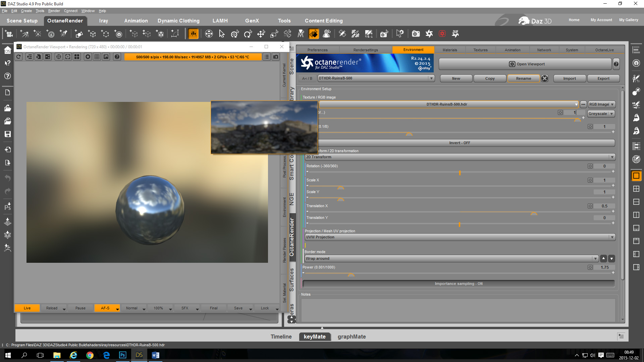644x362 pixels.
Task: Click the restart render icon in viewport
Action: pos(19,57)
